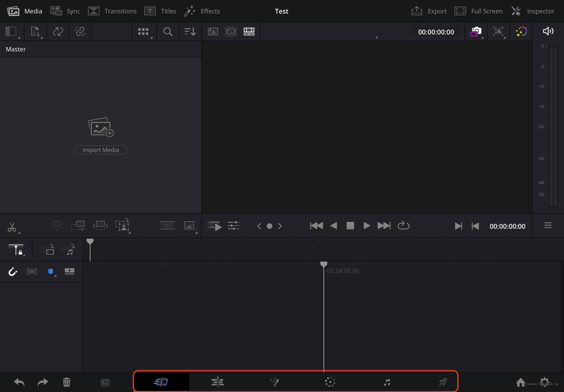
Task: Toggle loop playback button
Action: point(403,226)
